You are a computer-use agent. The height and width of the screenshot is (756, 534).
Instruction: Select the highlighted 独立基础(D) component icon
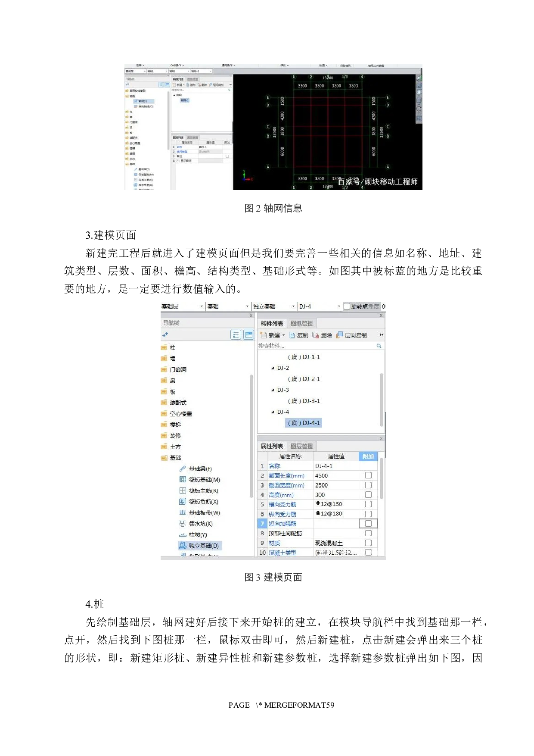click(183, 545)
